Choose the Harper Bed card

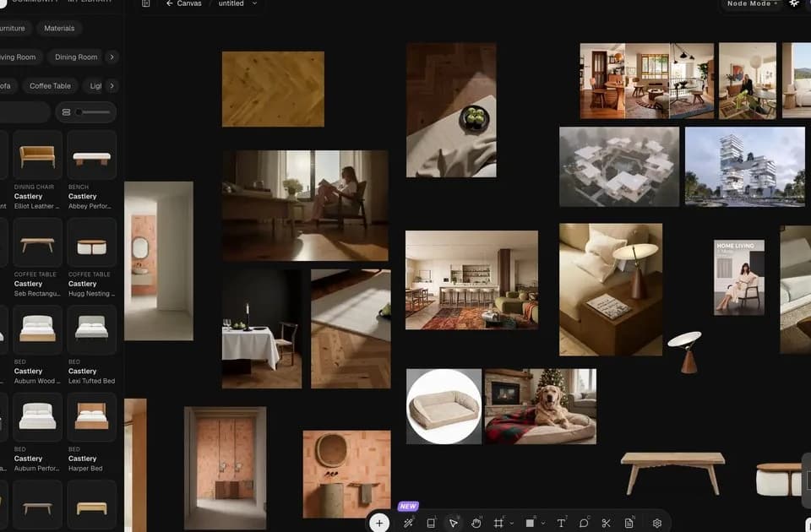(x=91, y=432)
